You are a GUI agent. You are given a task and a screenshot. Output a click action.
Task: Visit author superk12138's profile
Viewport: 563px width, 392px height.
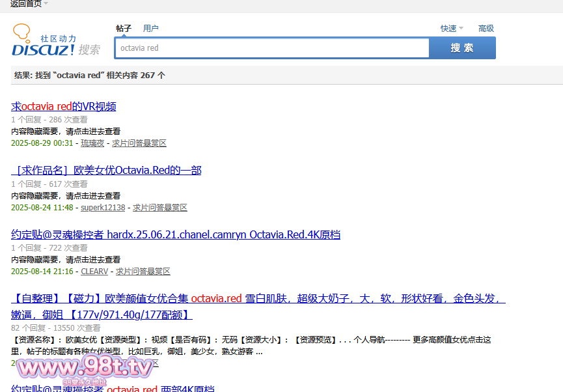[x=103, y=208]
